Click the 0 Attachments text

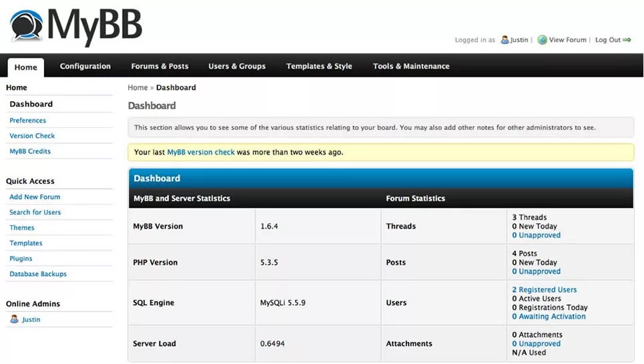pos(537,335)
